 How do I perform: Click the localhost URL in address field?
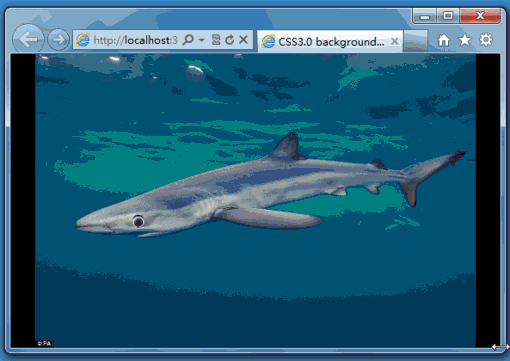(x=135, y=40)
